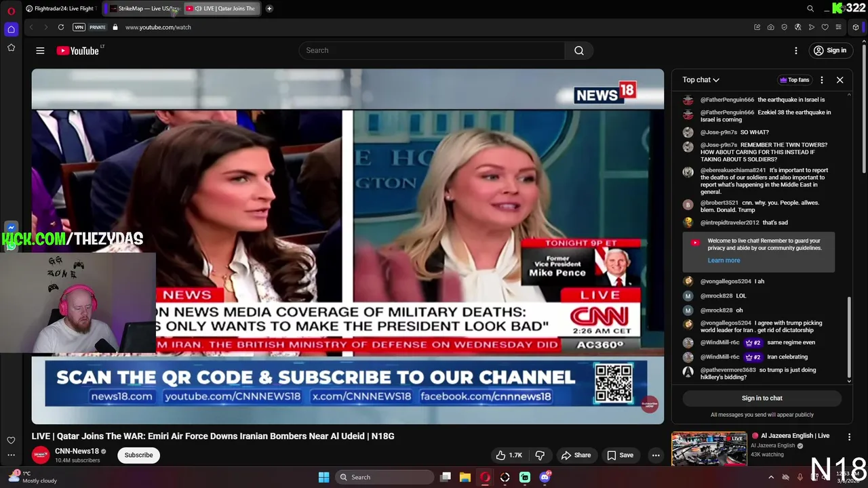Open the CNN-News18 channel name link
868x488 pixels.
77,451
